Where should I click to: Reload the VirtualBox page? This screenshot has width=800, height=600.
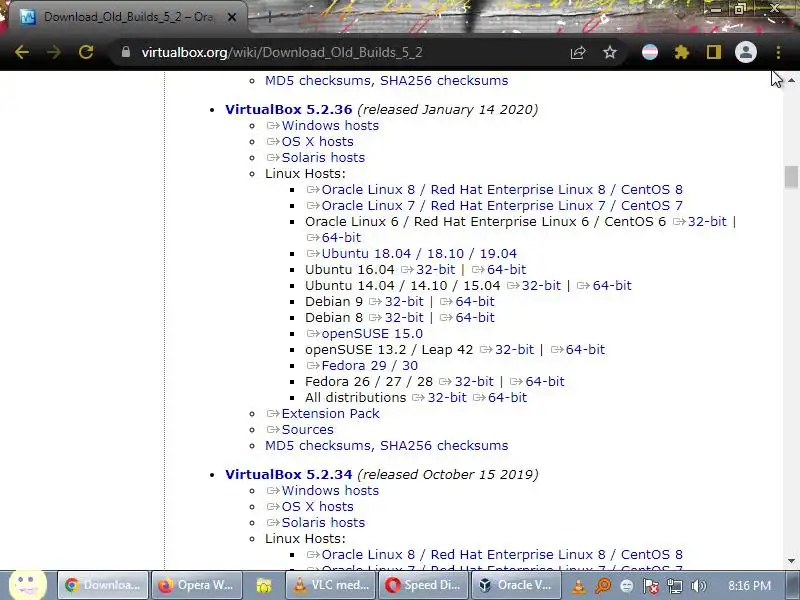(86, 52)
